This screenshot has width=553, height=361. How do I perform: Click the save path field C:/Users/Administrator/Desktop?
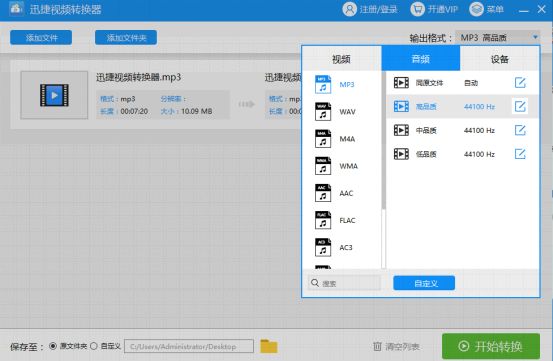click(x=189, y=347)
